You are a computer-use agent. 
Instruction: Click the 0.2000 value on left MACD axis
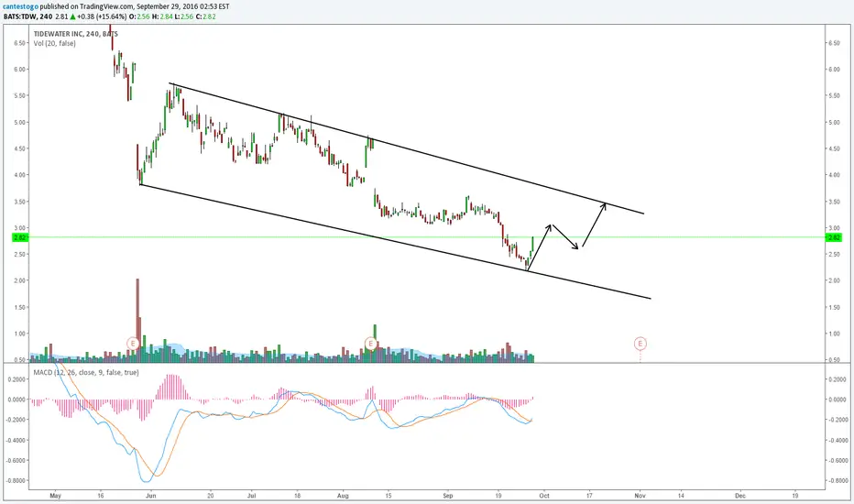pyautogui.click(x=16, y=379)
